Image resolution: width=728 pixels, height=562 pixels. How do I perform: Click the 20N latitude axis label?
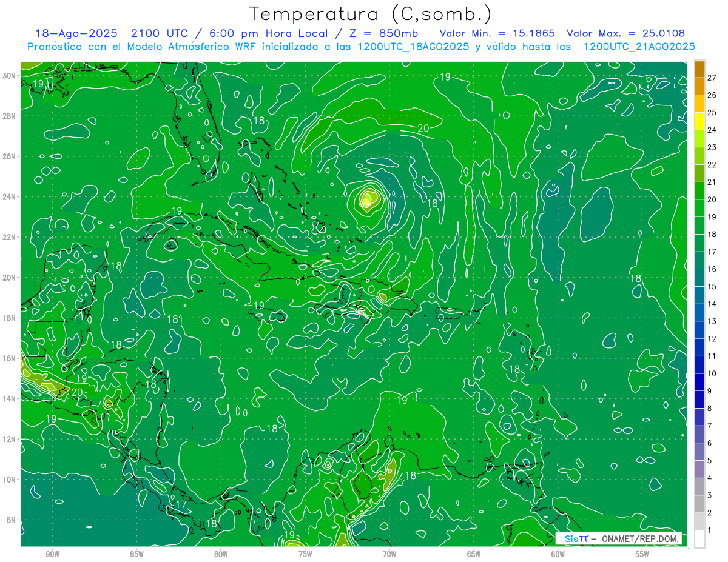9,278
